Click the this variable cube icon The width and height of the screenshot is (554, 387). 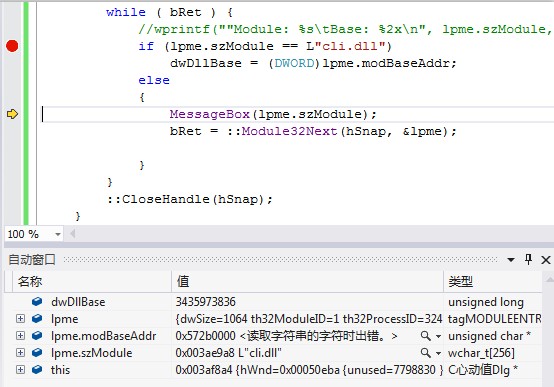coord(37,370)
